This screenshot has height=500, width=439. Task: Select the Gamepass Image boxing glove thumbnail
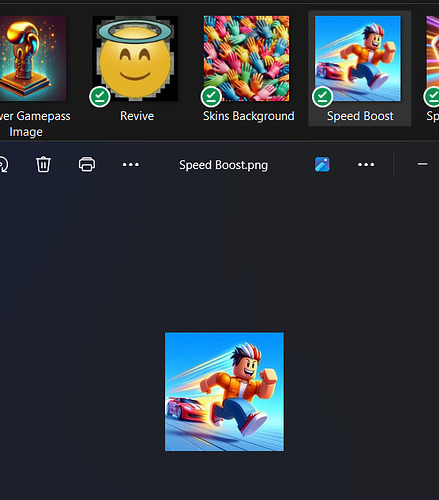tap(33, 58)
